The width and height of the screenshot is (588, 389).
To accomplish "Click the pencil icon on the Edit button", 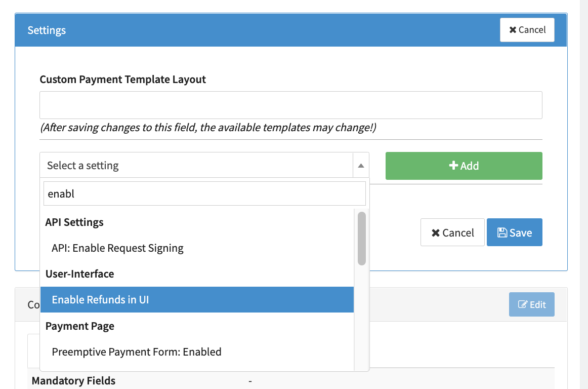I will tap(523, 304).
